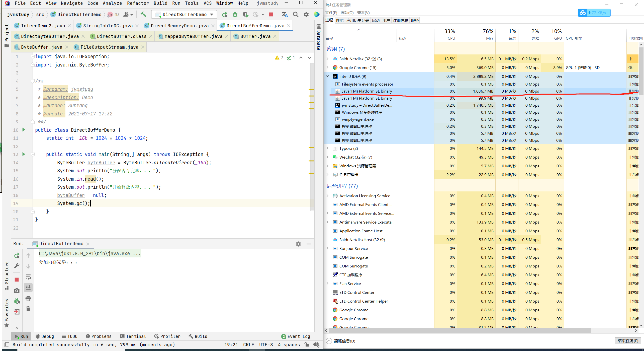644x351 pixels.
Task: Start Debug with the toolbar bug icon
Action: tap(235, 15)
